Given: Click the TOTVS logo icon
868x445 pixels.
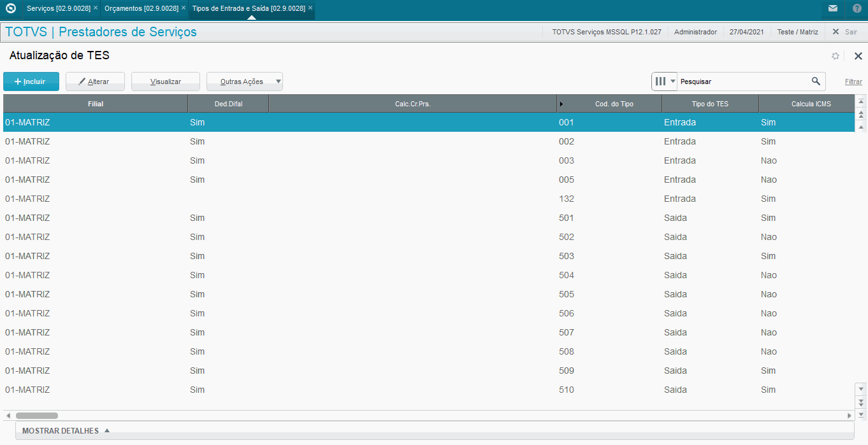Looking at the screenshot, I should (11, 8).
